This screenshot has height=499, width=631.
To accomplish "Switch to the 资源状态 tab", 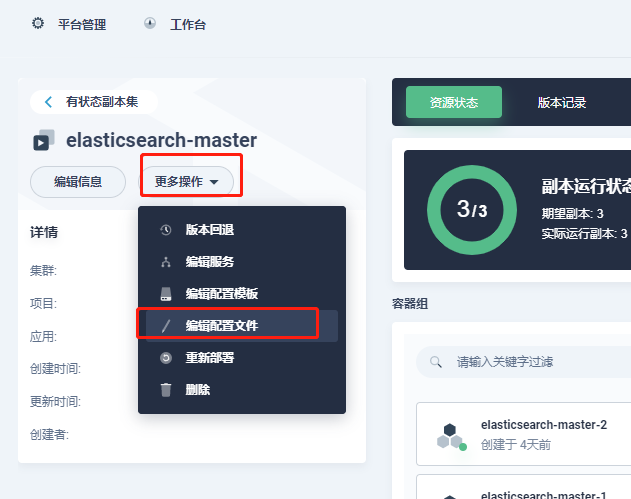I will coord(454,102).
